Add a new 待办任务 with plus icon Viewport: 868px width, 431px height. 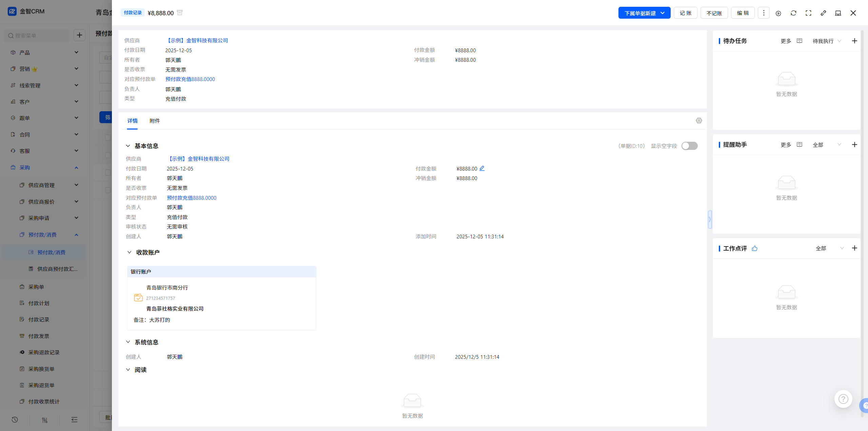point(854,41)
